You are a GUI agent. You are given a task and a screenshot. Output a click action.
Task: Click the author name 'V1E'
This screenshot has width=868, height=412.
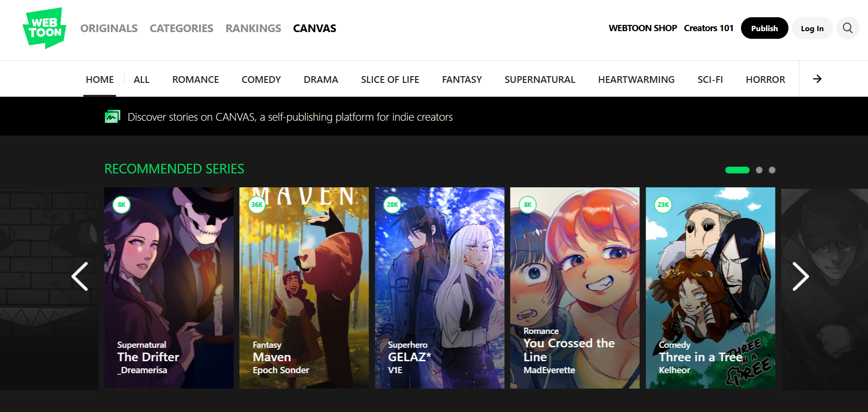[x=395, y=370]
